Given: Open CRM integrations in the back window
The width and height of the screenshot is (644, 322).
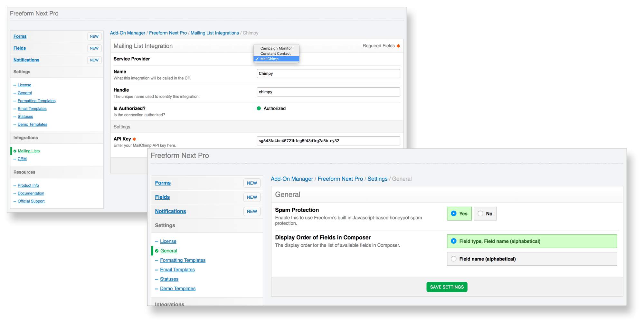Looking at the screenshot, I should pyautogui.click(x=22, y=159).
